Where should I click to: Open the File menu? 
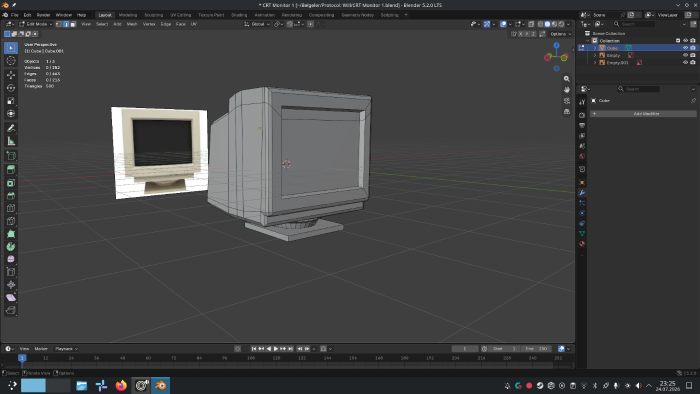pos(15,15)
